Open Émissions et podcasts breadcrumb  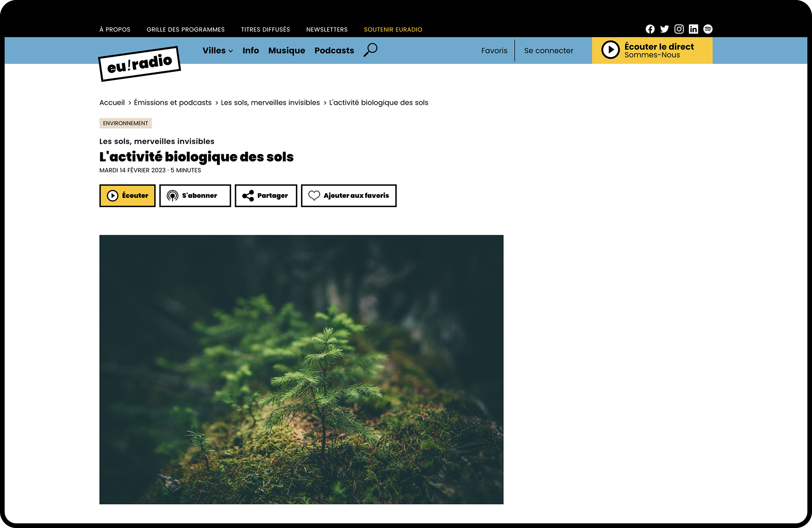[173, 103]
